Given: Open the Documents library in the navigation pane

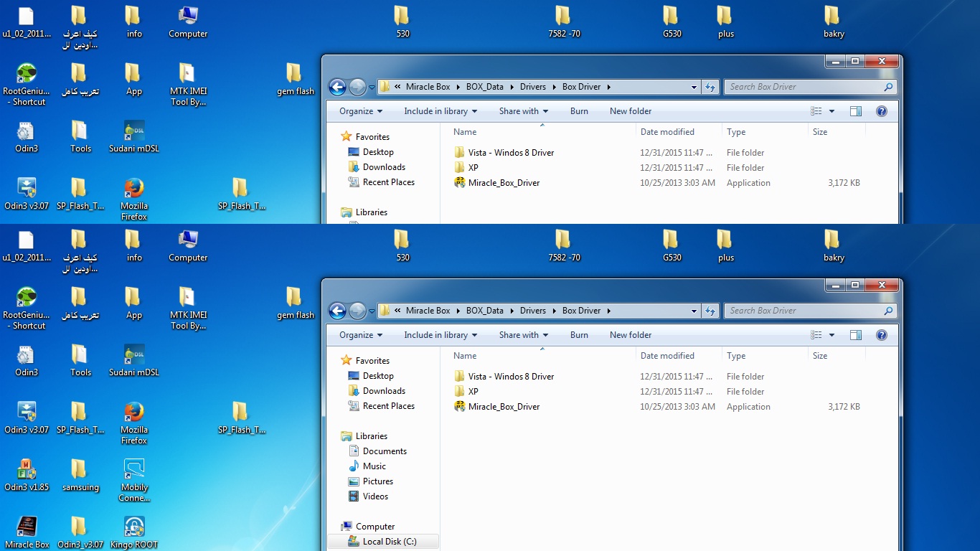Looking at the screenshot, I should (377, 451).
